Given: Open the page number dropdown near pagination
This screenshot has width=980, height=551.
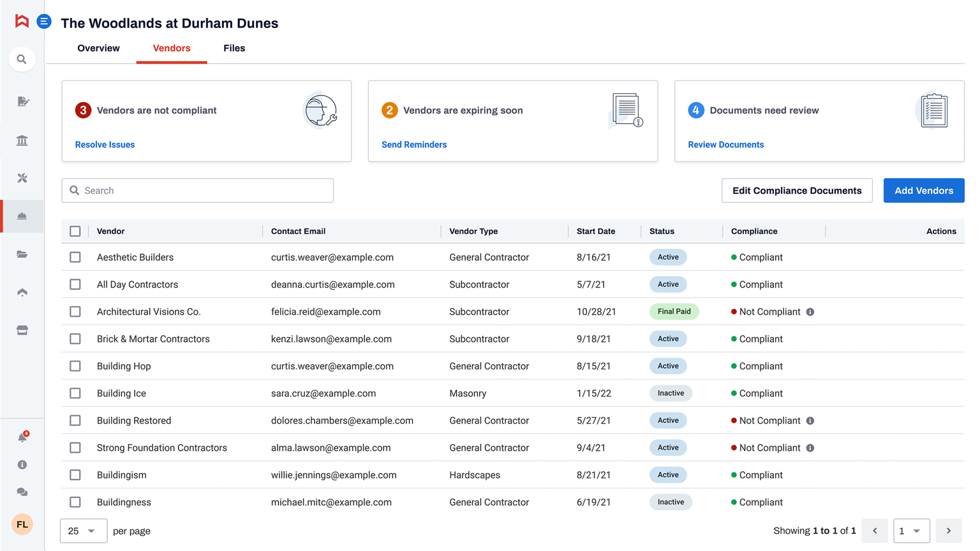Looking at the screenshot, I should click(911, 531).
